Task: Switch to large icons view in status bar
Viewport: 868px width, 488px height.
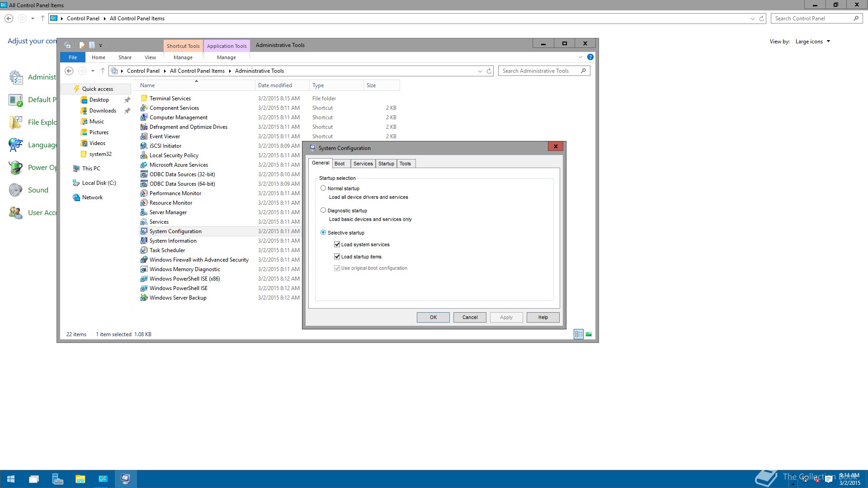Action: (x=589, y=334)
